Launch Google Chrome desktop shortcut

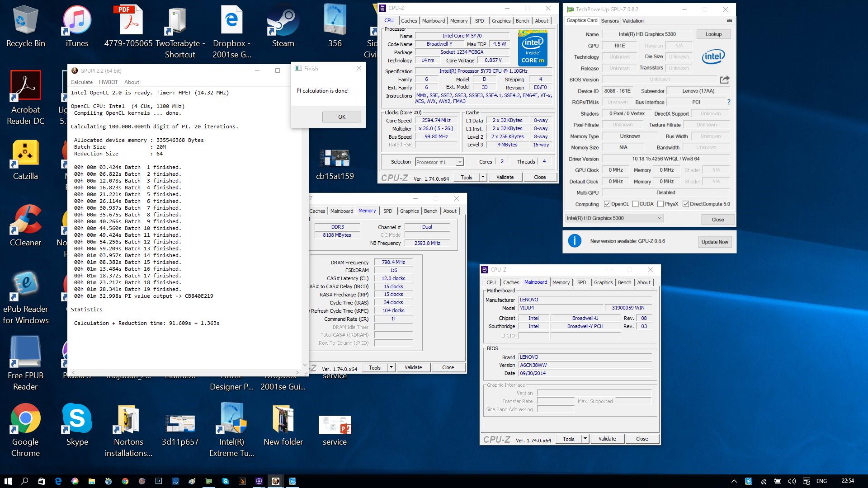pos(25,430)
